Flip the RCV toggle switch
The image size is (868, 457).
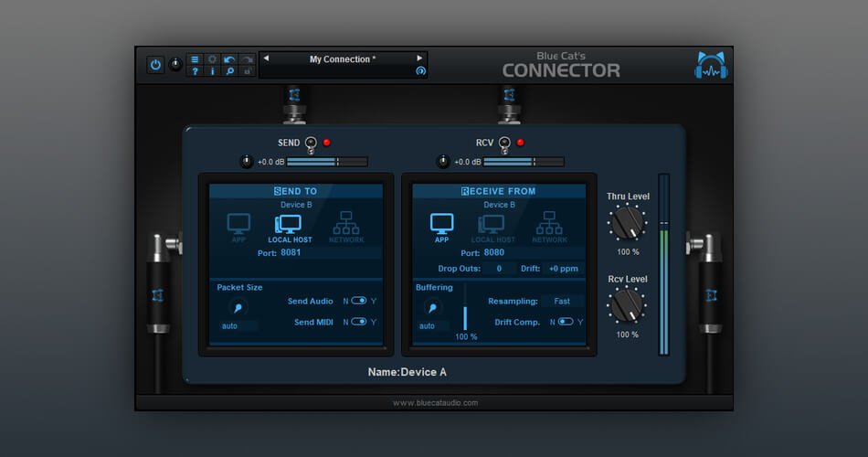click(504, 144)
